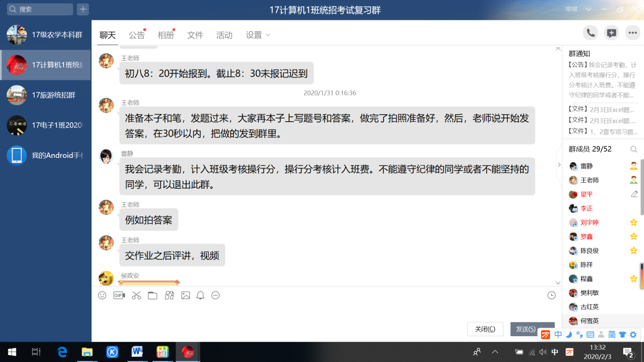Expand the 设置 dropdown tab
The image size is (644, 362).
point(258,35)
